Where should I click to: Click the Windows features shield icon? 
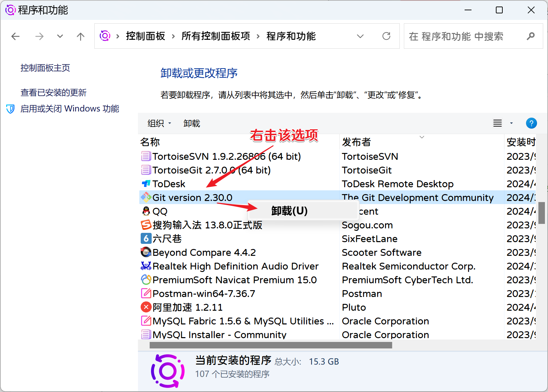11,109
